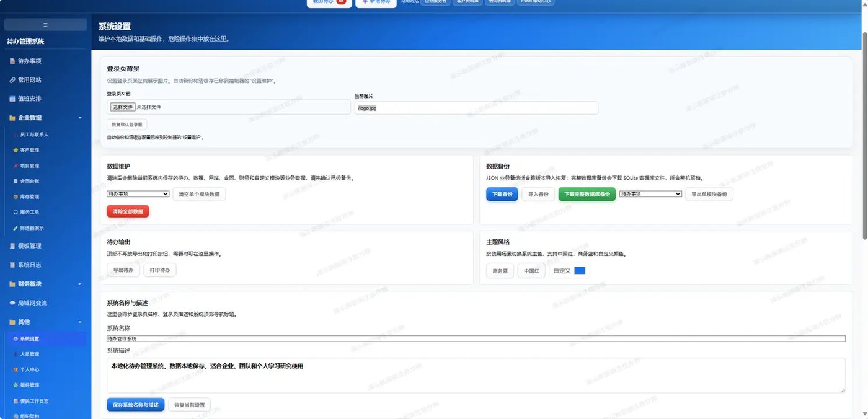
Task: Click the link icon for 常用网站
Action: [12, 80]
